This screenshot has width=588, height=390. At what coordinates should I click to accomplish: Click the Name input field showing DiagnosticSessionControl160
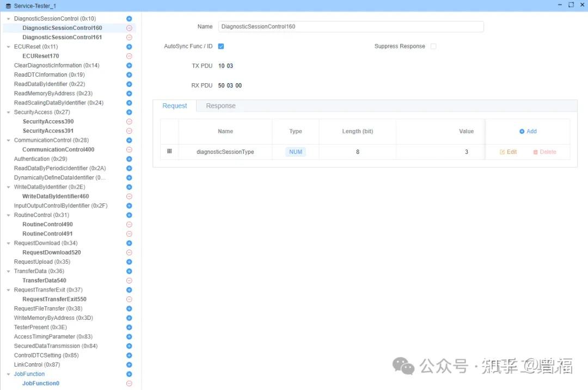tap(351, 26)
